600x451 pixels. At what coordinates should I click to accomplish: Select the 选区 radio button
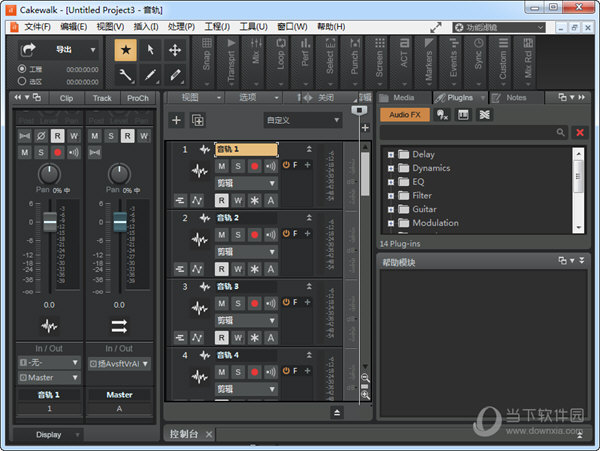pyautogui.click(x=22, y=81)
